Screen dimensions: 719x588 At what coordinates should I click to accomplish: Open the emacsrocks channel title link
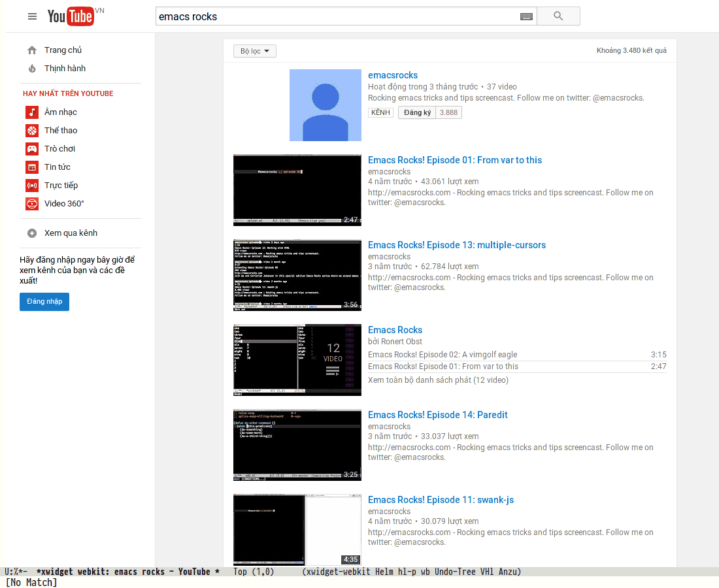pyautogui.click(x=393, y=75)
